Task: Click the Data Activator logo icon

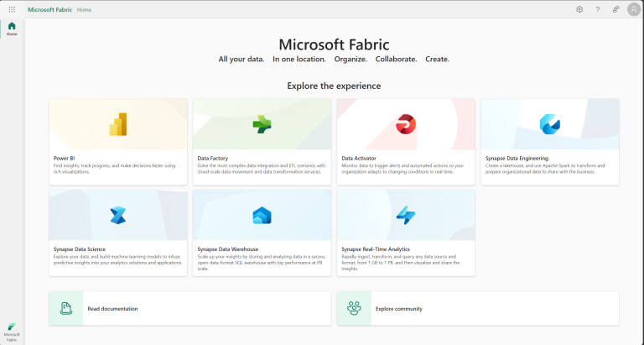Action: [406, 124]
